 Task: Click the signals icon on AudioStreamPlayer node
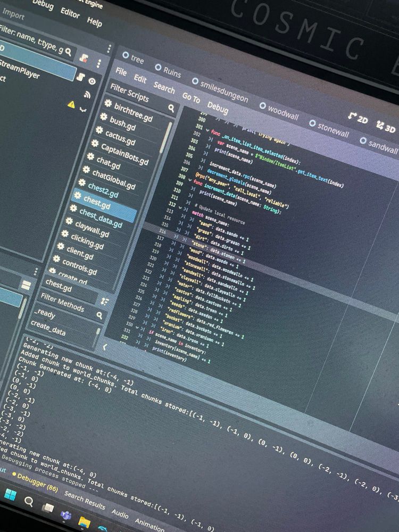pos(87,95)
